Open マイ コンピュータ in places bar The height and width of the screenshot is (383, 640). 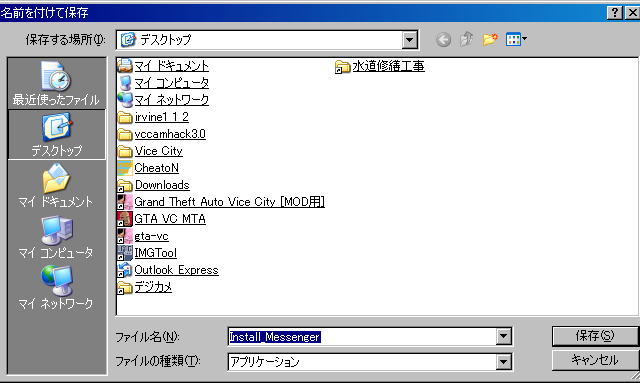coord(56,236)
